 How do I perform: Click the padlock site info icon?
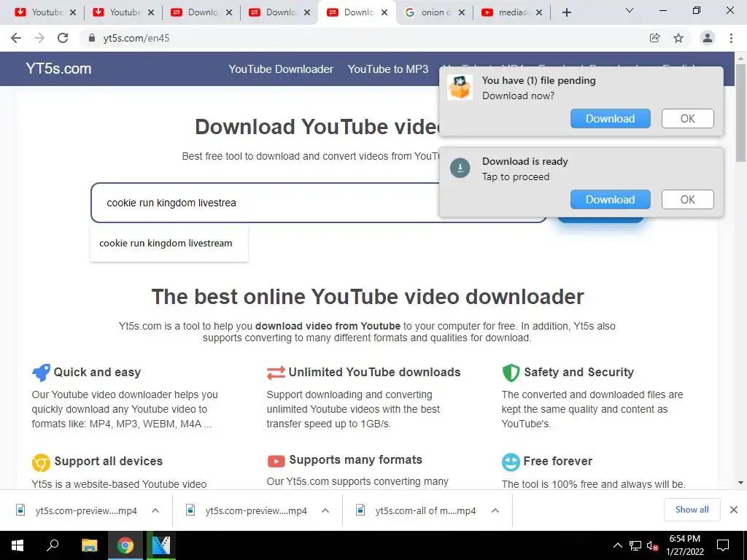[x=92, y=38]
